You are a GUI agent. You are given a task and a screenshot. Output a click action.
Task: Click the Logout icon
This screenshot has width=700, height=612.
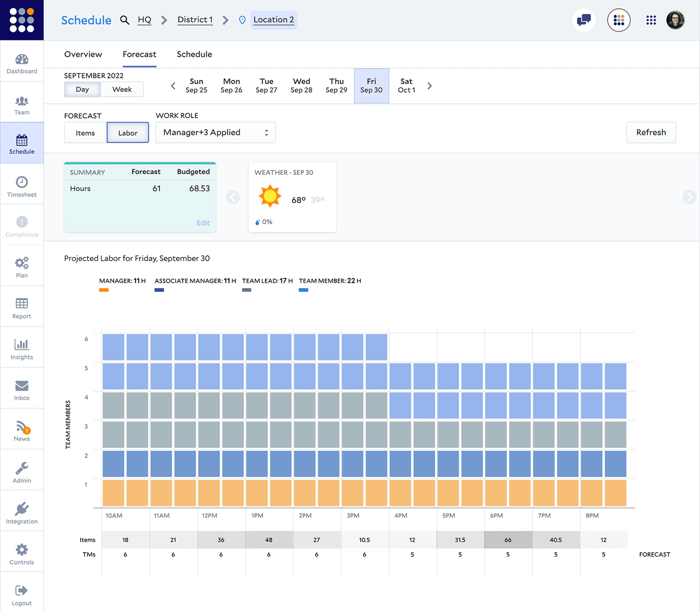tap(22, 591)
